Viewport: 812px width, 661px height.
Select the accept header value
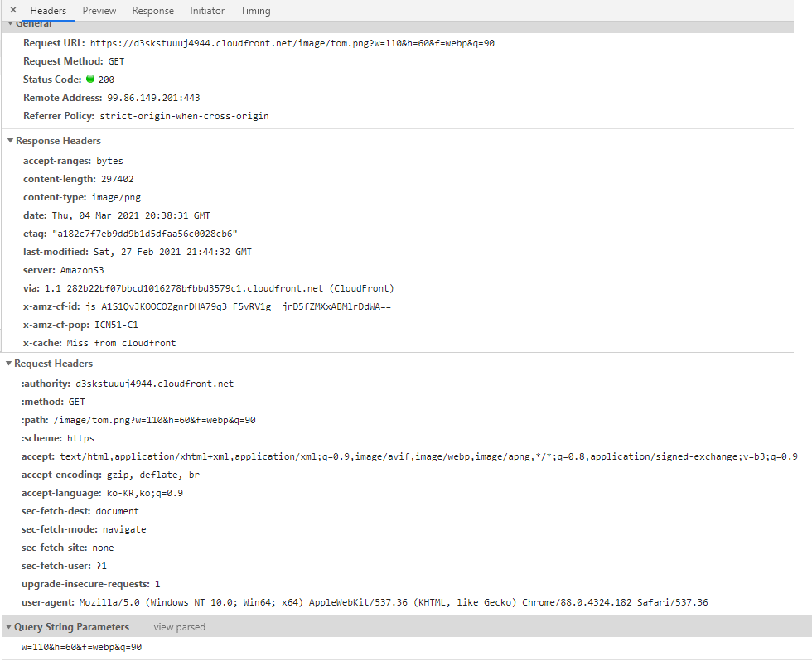pyautogui.click(x=429, y=456)
